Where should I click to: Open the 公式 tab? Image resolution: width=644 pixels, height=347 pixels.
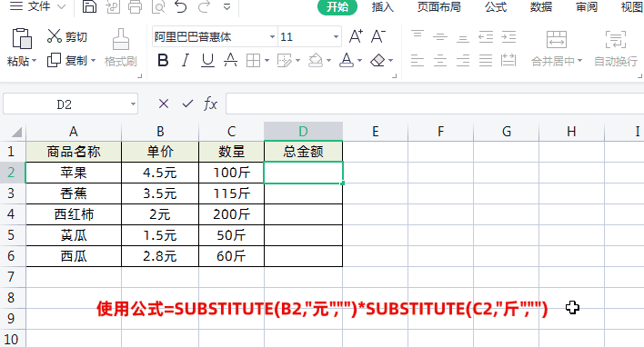[496, 7]
